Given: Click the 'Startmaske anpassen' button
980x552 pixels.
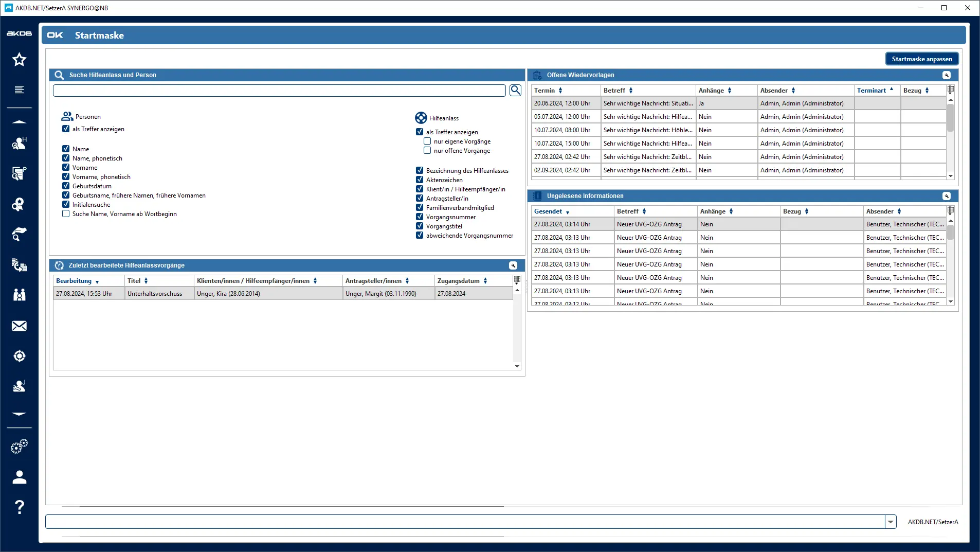Looking at the screenshot, I should pos(921,59).
